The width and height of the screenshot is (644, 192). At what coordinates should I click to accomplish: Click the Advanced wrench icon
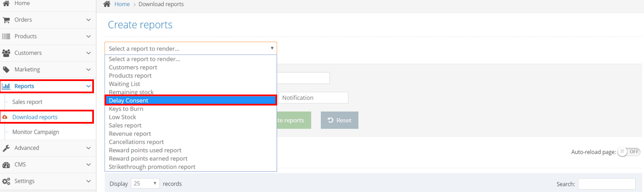click(x=6, y=148)
